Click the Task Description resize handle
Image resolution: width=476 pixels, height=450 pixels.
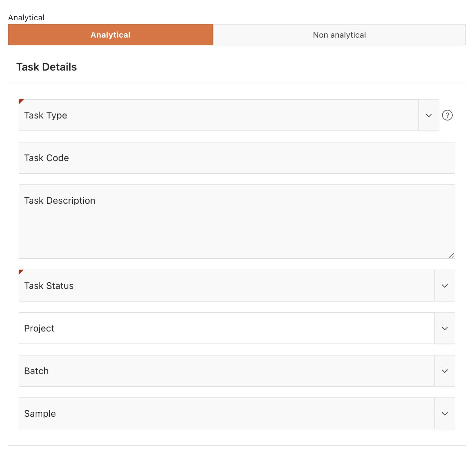click(451, 255)
